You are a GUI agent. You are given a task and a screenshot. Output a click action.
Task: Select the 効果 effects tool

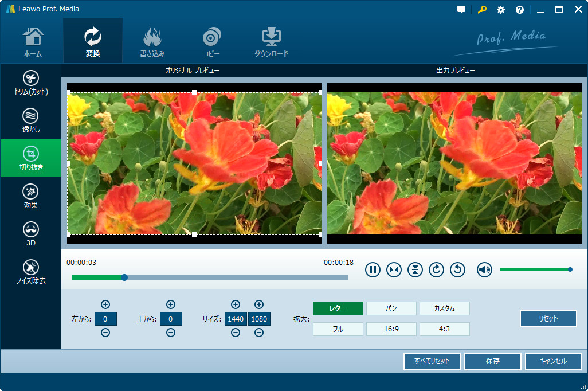point(31,196)
